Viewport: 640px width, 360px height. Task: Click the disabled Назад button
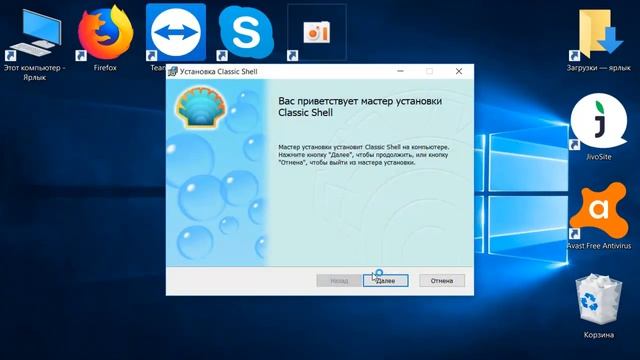click(x=339, y=281)
